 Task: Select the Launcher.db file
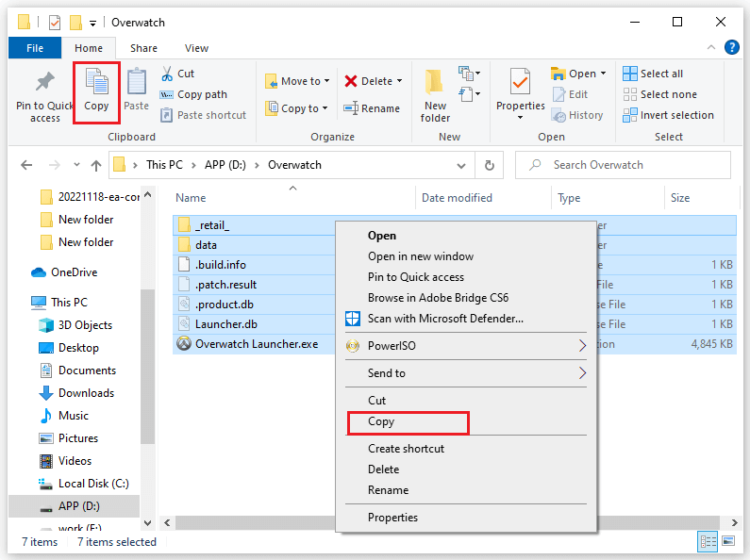pyautogui.click(x=225, y=324)
